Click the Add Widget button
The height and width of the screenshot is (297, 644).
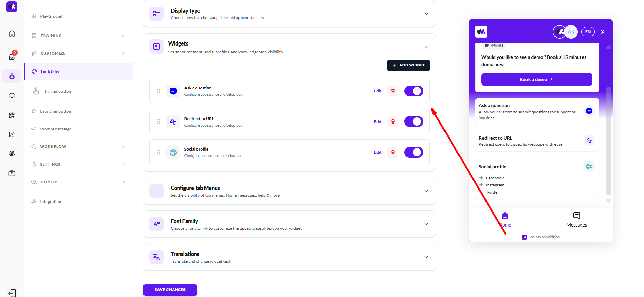[x=408, y=65]
